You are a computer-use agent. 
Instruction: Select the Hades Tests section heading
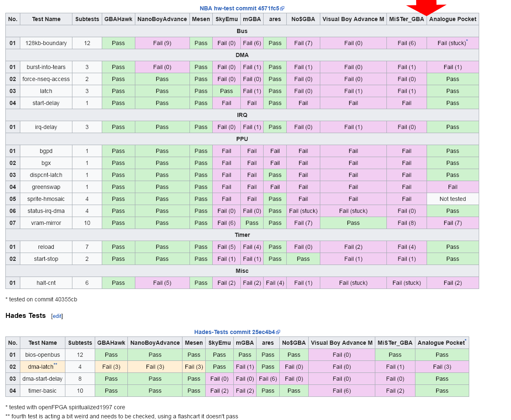tap(26, 315)
